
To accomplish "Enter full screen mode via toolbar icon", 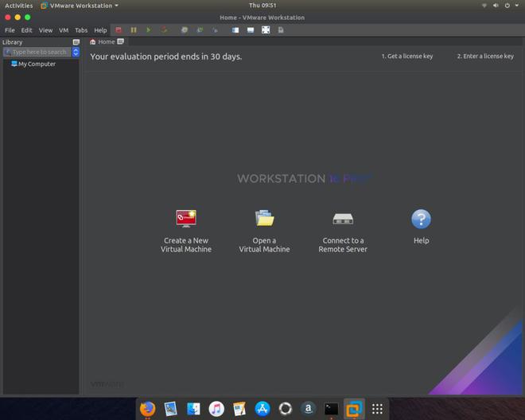I will click(266, 30).
